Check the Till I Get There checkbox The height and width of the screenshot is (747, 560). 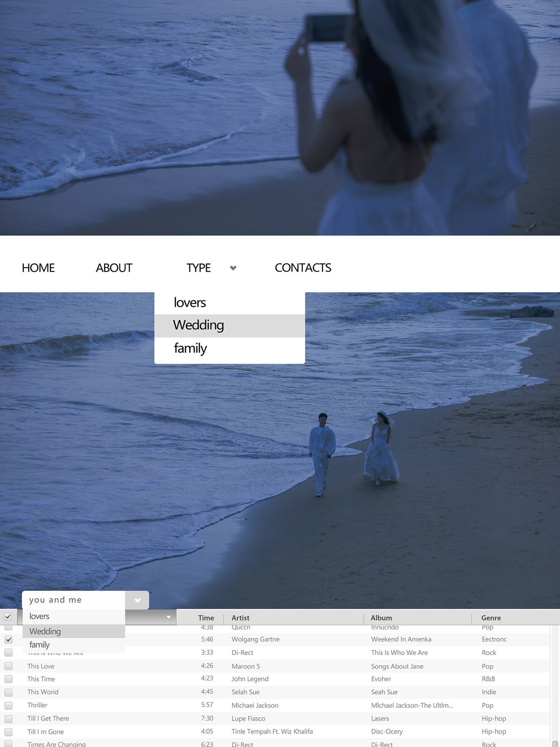coord(8,719)
